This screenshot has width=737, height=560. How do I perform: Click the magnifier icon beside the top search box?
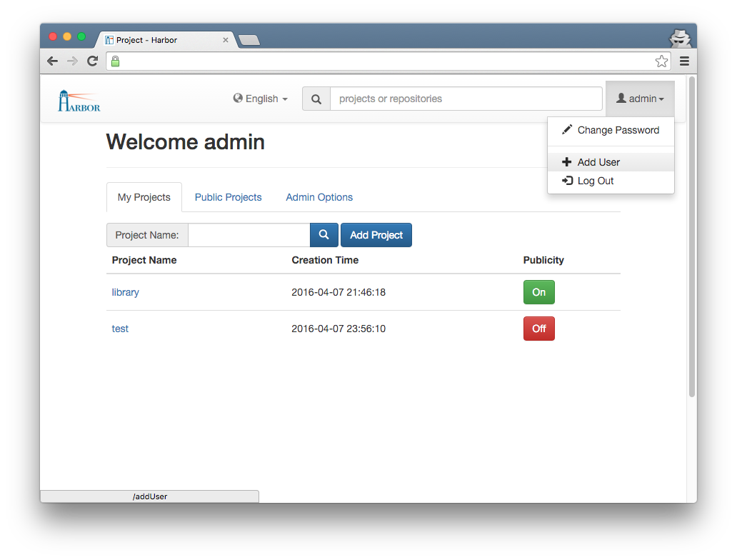(x=316, y=99)
